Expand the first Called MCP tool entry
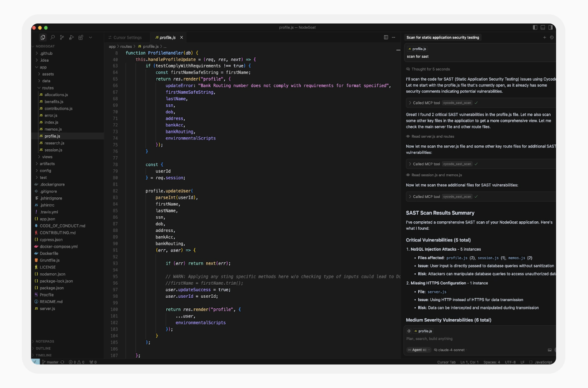This screenshot has height=388, width=588. (x=426, y=103)
